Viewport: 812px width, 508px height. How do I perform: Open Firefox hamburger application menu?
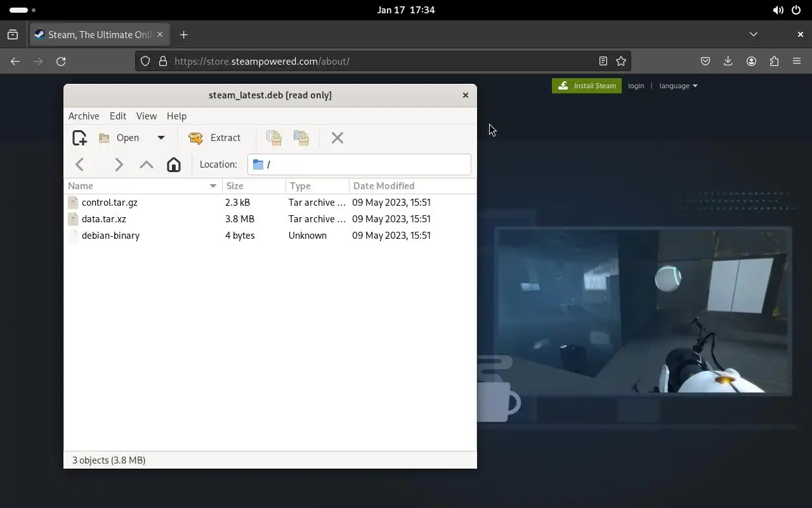(x=797, y=62)
